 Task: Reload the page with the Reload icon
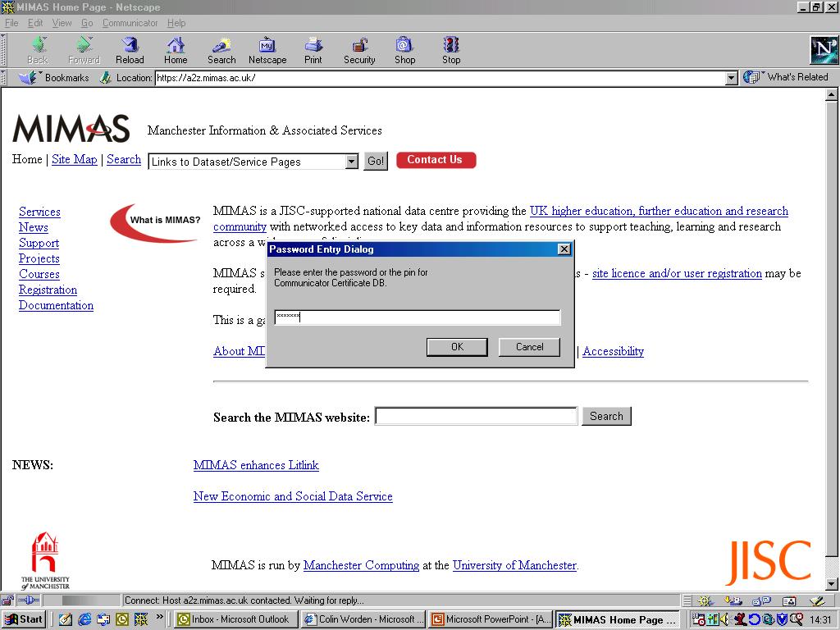point(130,50)
